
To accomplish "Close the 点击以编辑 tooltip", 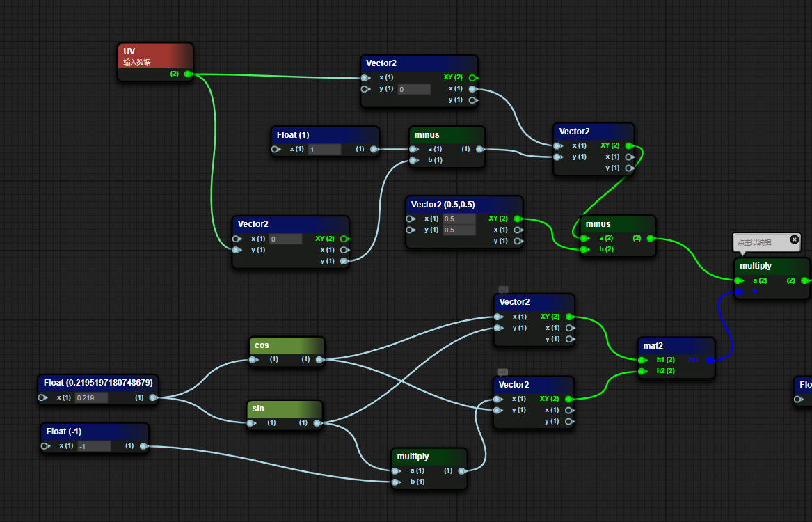I will point(794,239).
